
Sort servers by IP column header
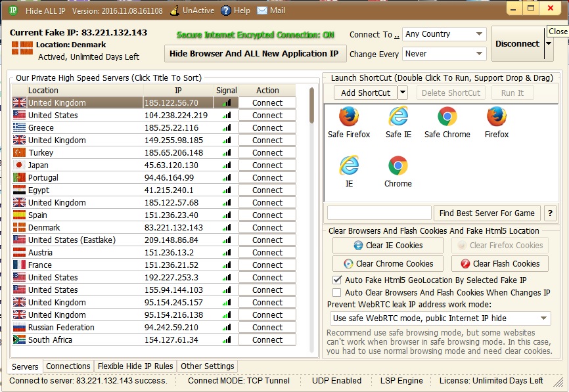[178, 91]
